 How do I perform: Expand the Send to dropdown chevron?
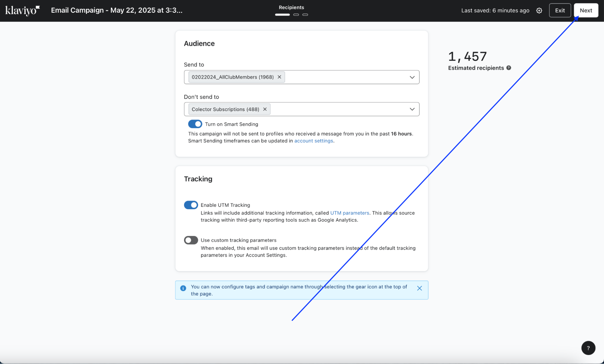click(x=412, y=77)
